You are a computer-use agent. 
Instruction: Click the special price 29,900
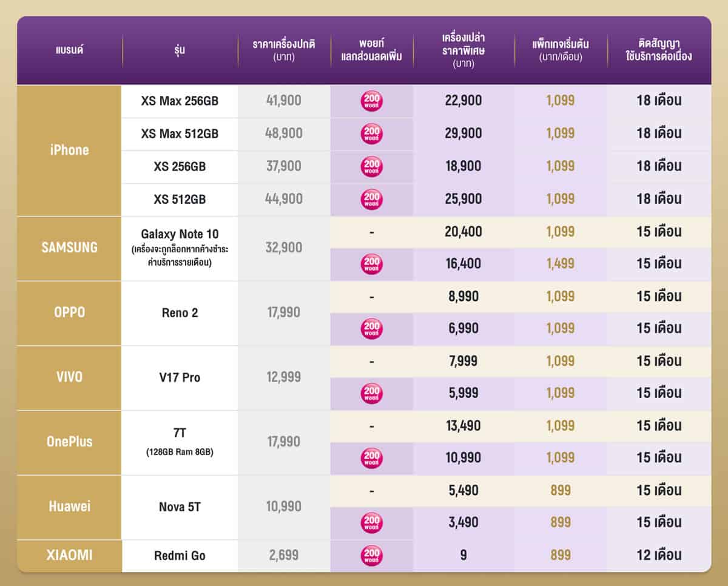(x=463, y=133)
